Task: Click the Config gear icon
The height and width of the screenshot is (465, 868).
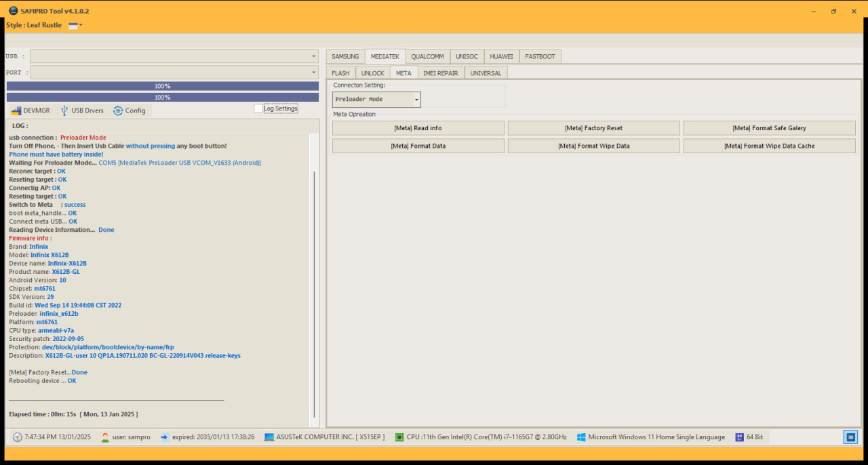Action: [118, 110]
